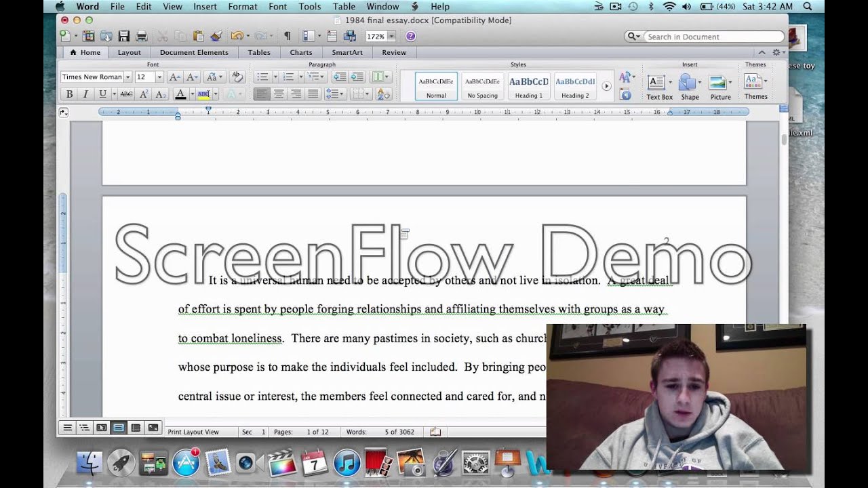Switch to Draft view button in the bottom left
Image resolution: width=868 pixels, height=488 pixels.
point(67,428)
